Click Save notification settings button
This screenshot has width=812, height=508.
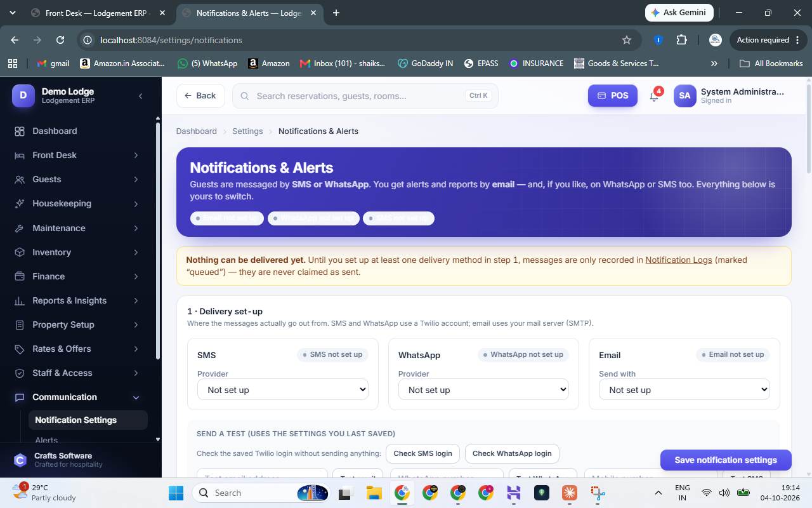tap(726, 460)
